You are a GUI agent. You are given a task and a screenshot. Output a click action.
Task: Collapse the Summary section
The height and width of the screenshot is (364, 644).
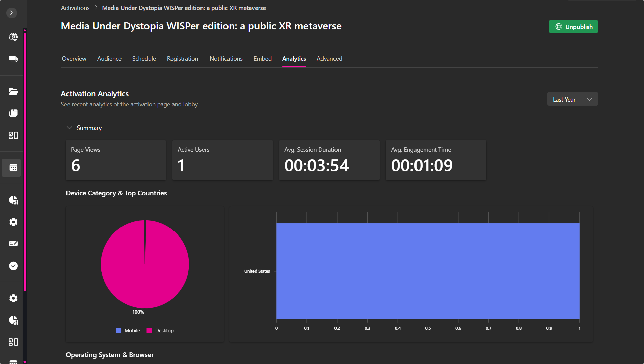[x=69, y=128]
